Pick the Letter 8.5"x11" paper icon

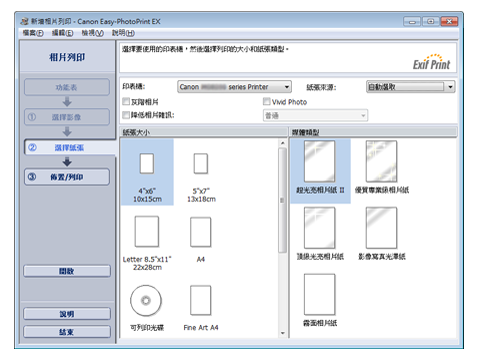(x=147, y=231)
